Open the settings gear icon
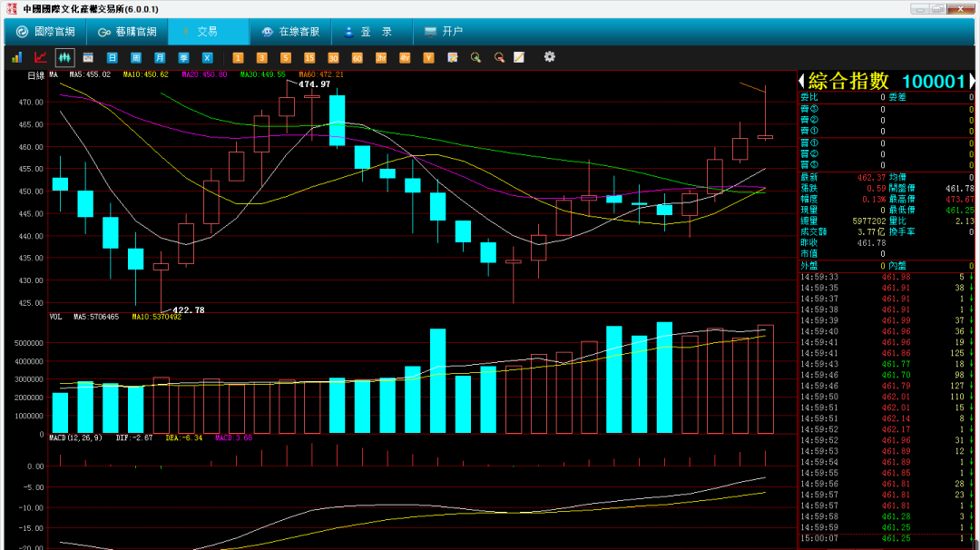Screen dimensions: 980x550 click(x=549, y=57)
